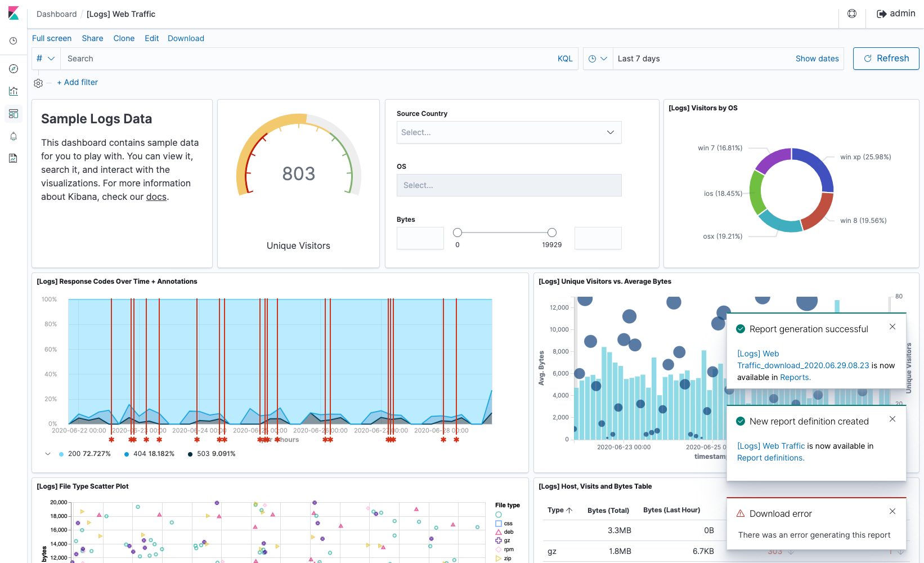Open Report definitions link in toast
This screenshot has width=924, height=563.
click(770, 458)
